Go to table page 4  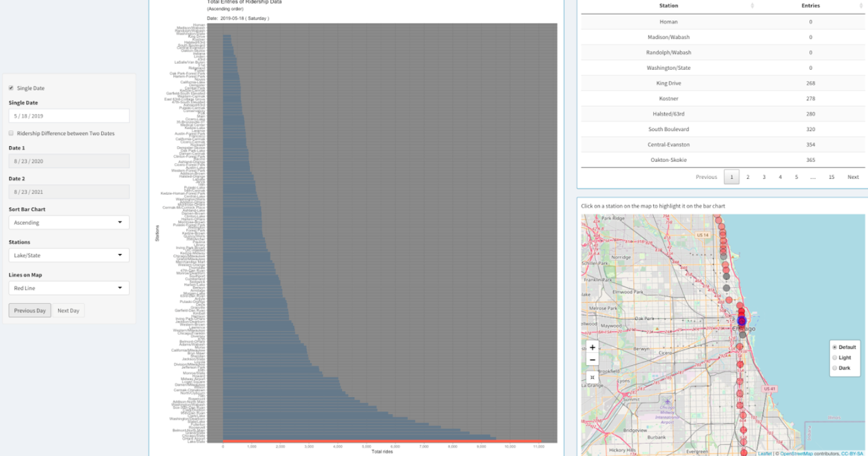click(x=780, y=177)
